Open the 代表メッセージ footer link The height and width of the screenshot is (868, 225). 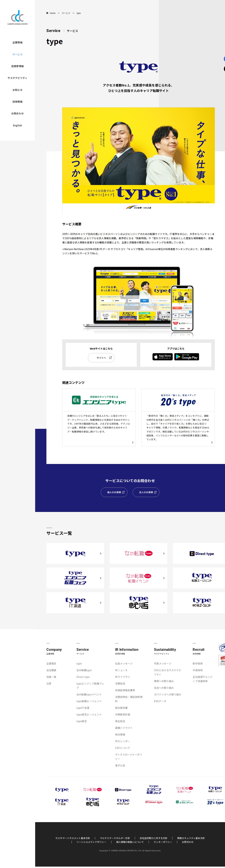point(163,663)
